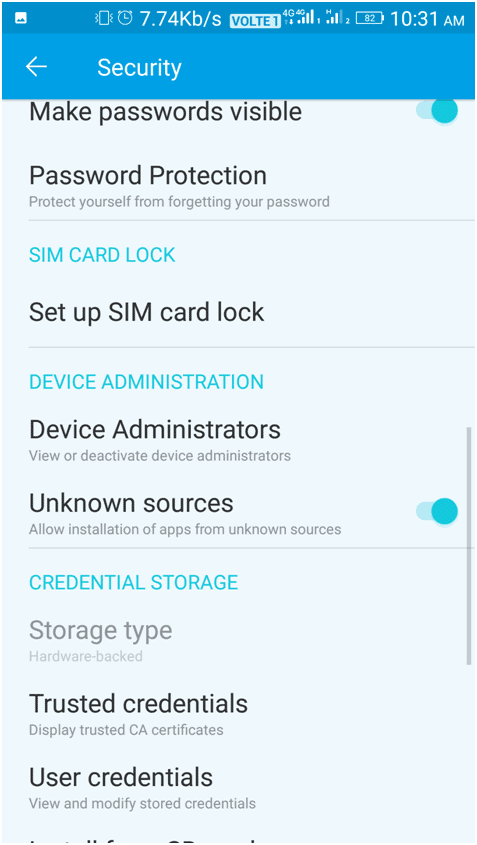
Task: Tap the Security title text
Action: pyautogui.click(x=139, y=68)
